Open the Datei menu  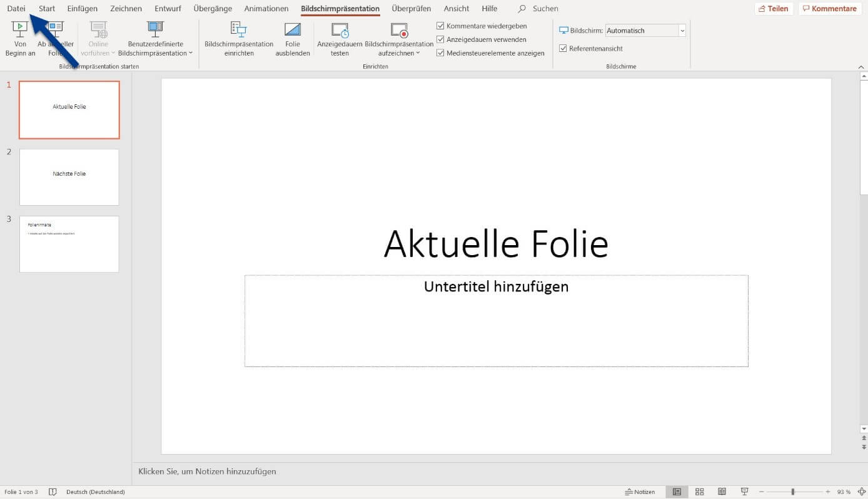pyautogui.click(x=16, y=9)
